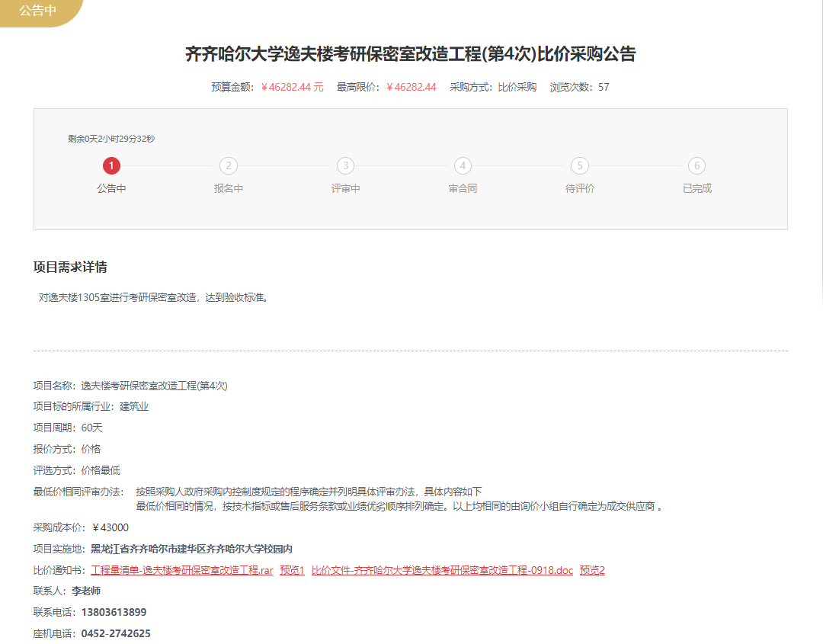This screenshot has height=644, width=823.
Task: Click the remaining time countdown text
Action: coord(111,139)
